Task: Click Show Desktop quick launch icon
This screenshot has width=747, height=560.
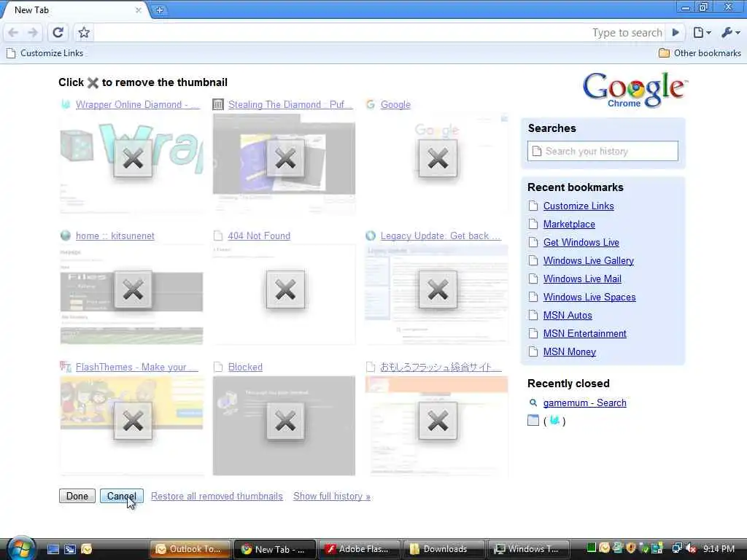Action: (x=53, y=549)
